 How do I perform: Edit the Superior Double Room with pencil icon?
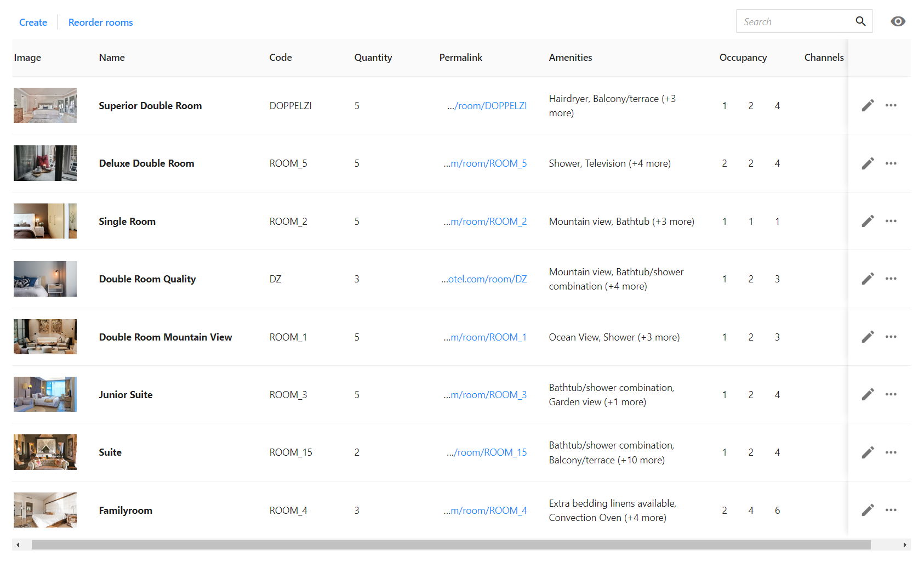point(868,105)
